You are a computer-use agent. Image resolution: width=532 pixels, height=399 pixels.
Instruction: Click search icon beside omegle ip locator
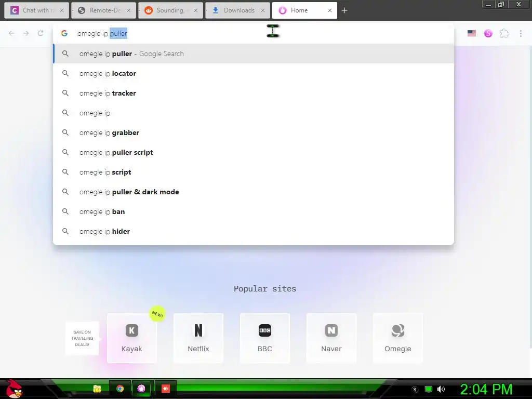[65, 73]
